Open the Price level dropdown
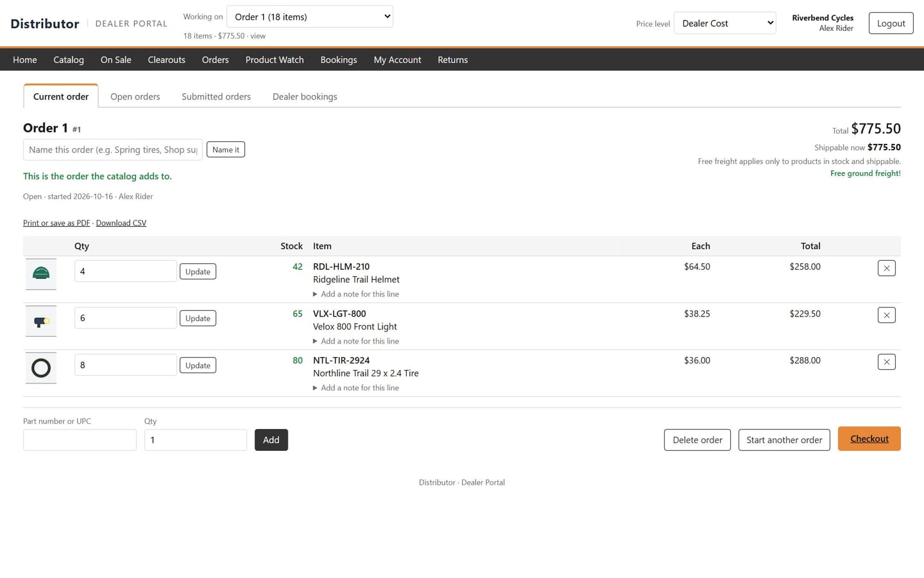The height and width of the screenshot is (578, 924). [725, 23]
